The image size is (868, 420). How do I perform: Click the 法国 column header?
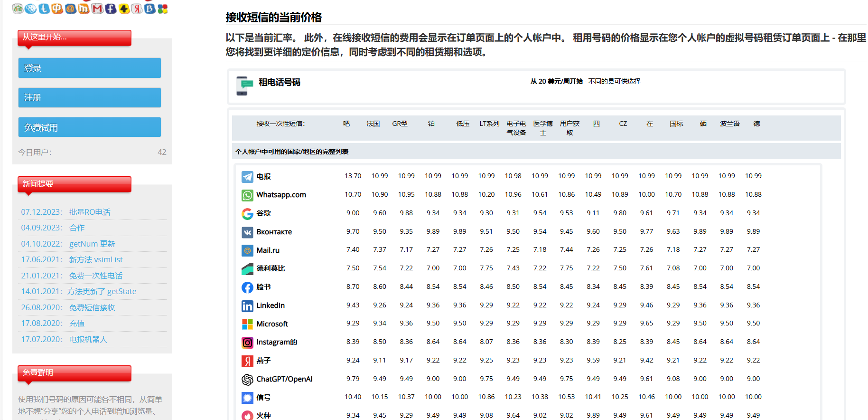373,124
